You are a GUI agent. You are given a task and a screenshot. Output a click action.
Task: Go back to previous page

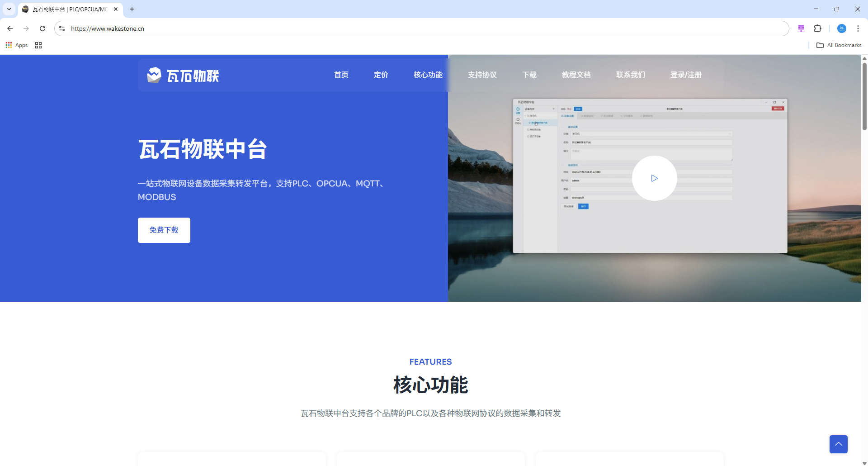coord(10,29)
